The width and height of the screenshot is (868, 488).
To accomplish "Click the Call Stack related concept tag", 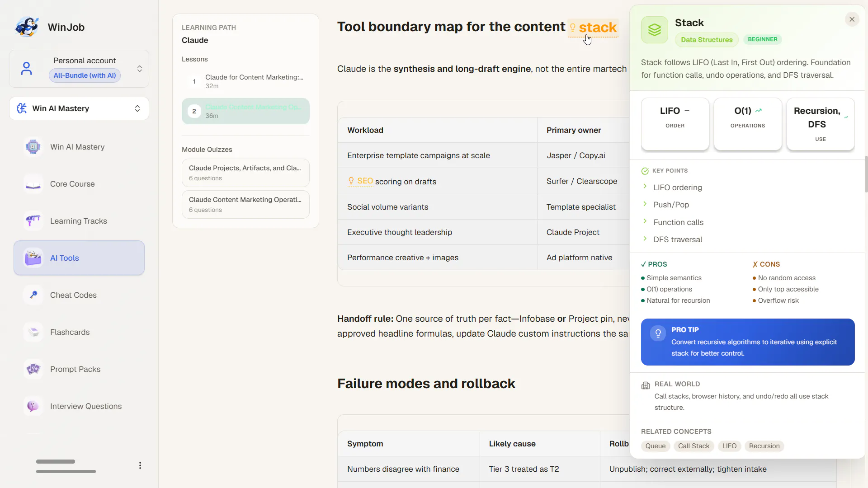I will [693, 446].
